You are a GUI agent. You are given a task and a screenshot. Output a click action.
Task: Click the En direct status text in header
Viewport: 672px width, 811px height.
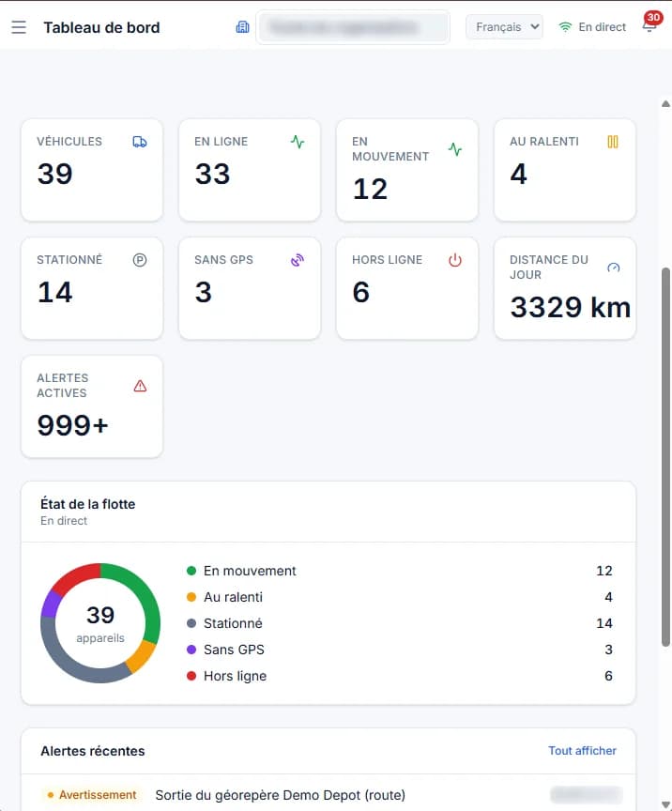point(603,27)
